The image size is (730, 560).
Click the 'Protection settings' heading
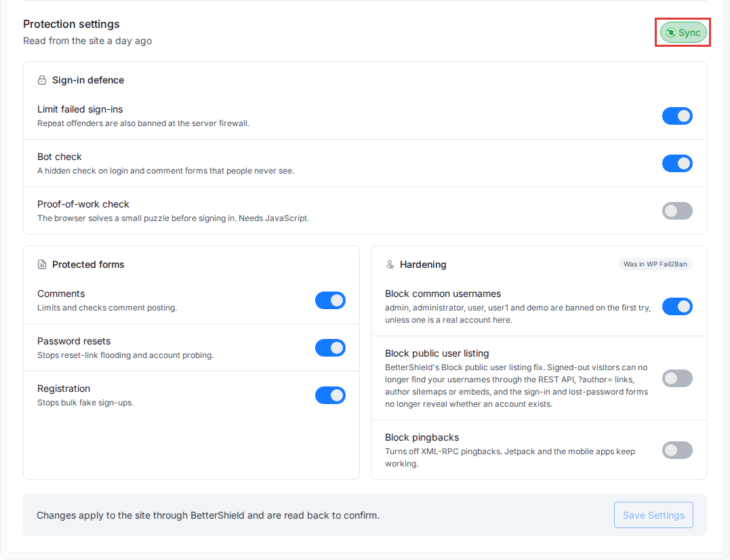71,24
